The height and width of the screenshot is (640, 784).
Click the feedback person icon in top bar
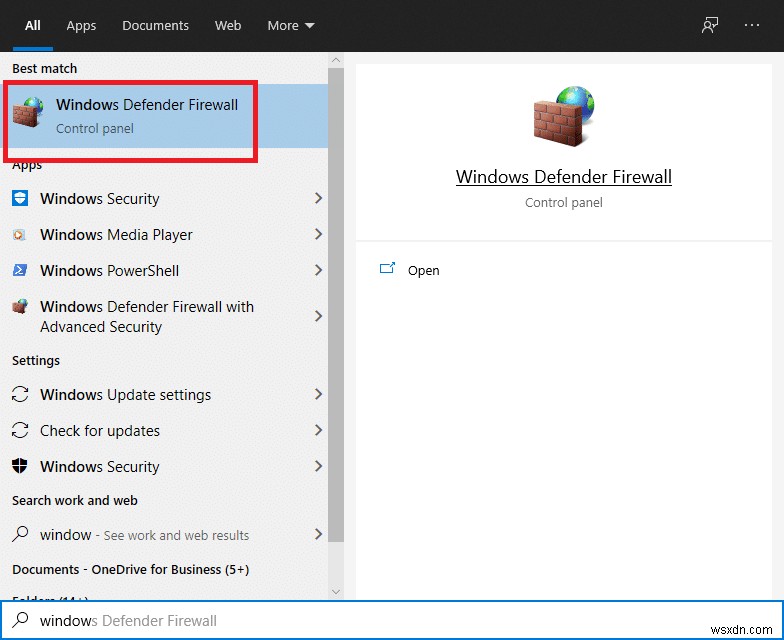(x=710, y=25)
